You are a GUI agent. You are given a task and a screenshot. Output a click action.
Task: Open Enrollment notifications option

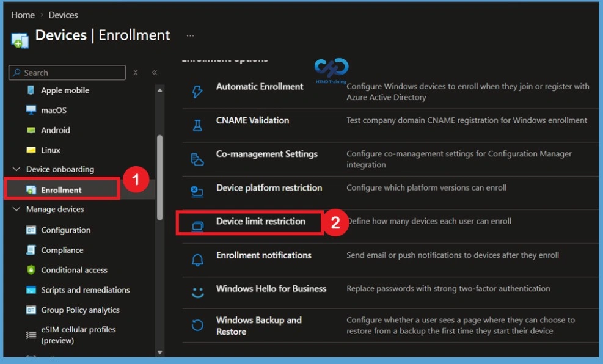263,255
